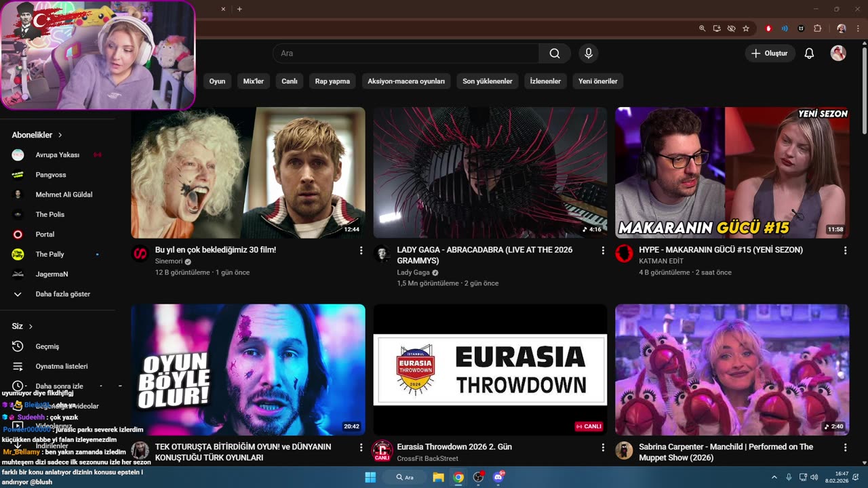Open YouTube notifications bell
Viewport: 868px width, 488px height.
click(809, 54)
